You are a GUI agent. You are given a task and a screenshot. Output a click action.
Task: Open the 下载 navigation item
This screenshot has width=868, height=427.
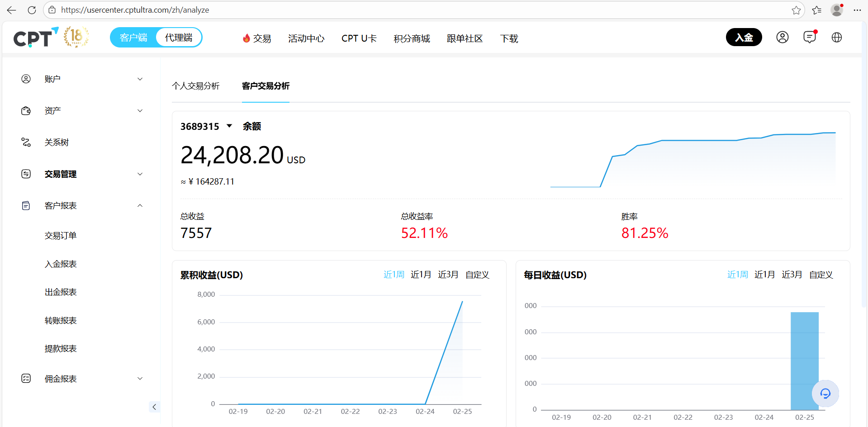click(x=509, y=38)
